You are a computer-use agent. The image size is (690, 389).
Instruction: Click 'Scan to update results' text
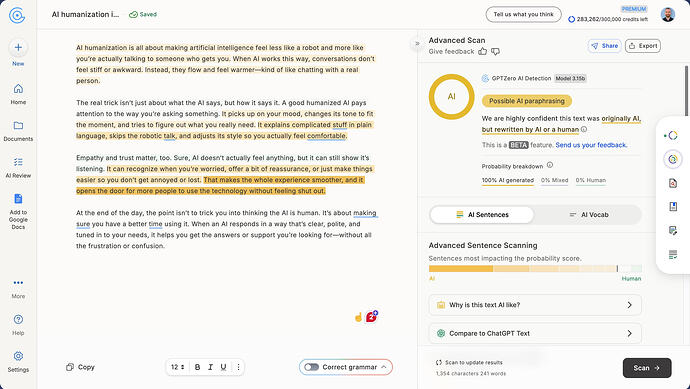coord(469,363)
